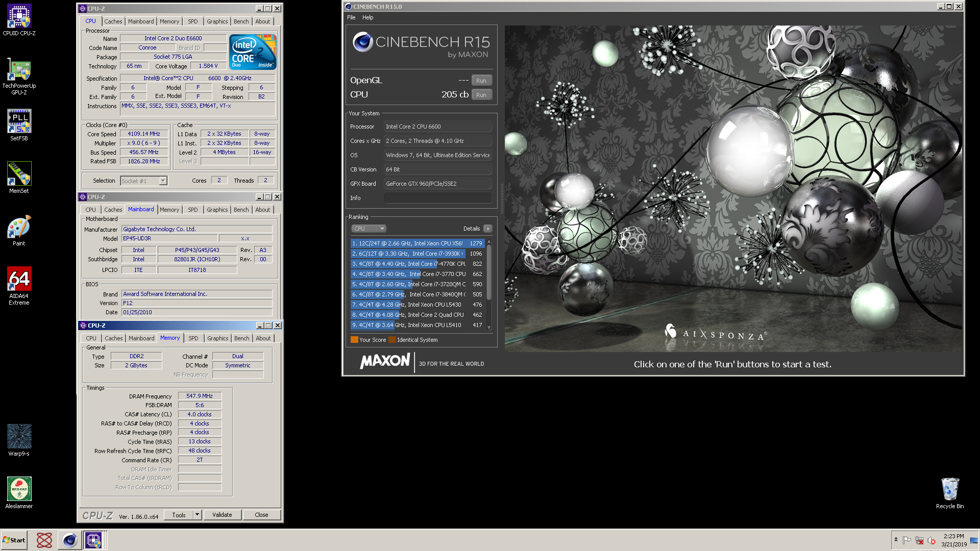The width and height of the screenshot is (980, 551).
Task: Open the Recycle Bin desktop icon
Action: click(x=950, y=492)
